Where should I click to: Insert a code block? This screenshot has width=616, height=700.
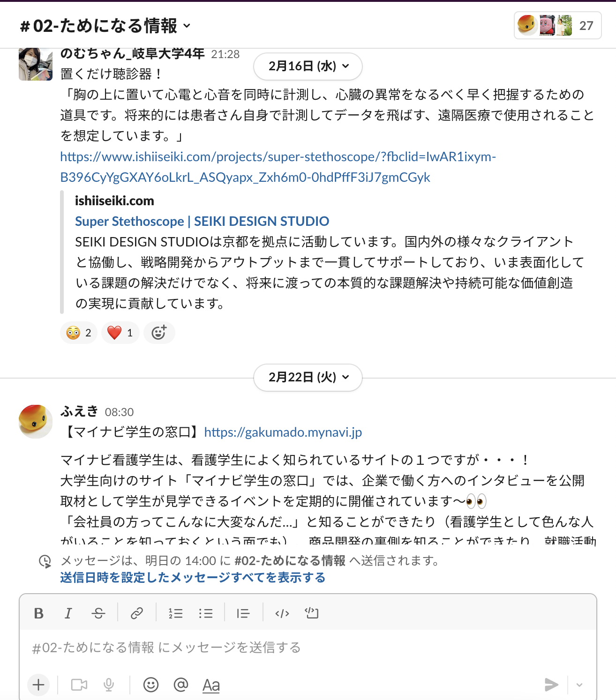click(312, 613)
